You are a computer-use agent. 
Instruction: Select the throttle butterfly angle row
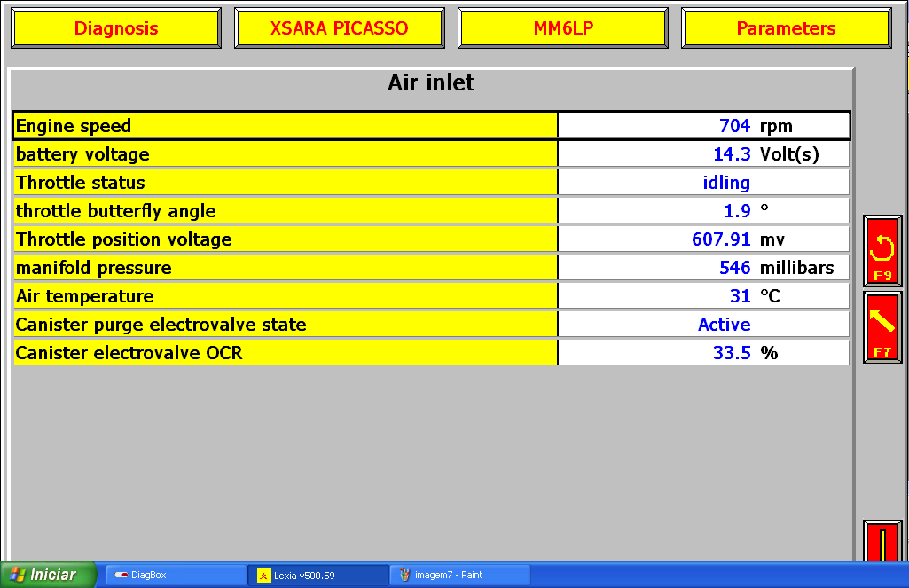[x=285, y=211]
